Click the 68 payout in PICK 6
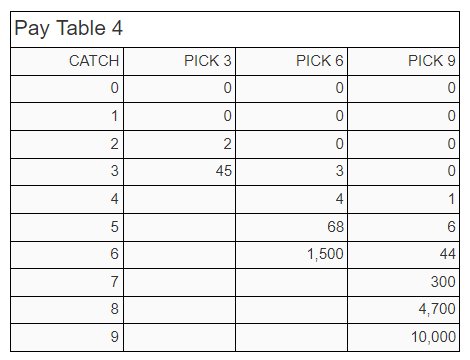The image size is (470, 360). pyautogui.click(x=335, y=227)
